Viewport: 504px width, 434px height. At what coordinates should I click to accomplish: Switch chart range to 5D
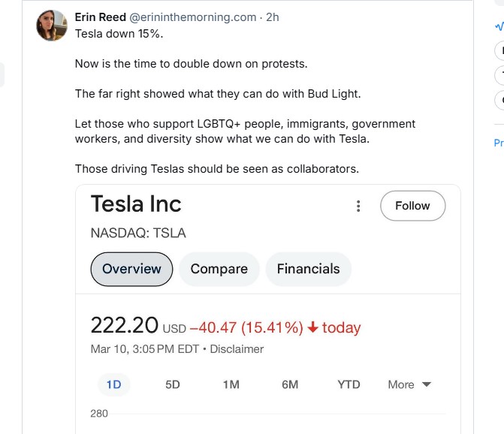pyautogui.click(x=173, y=384)
